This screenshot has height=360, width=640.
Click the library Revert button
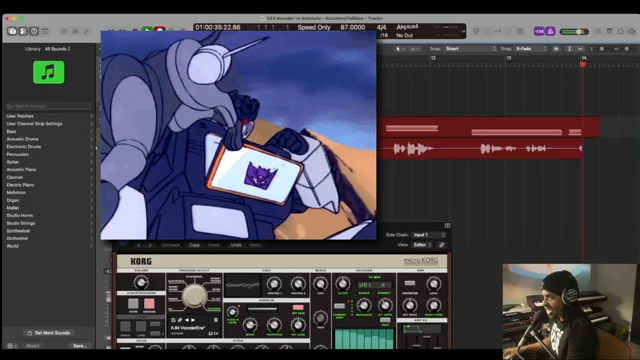[x=33, y=346]
